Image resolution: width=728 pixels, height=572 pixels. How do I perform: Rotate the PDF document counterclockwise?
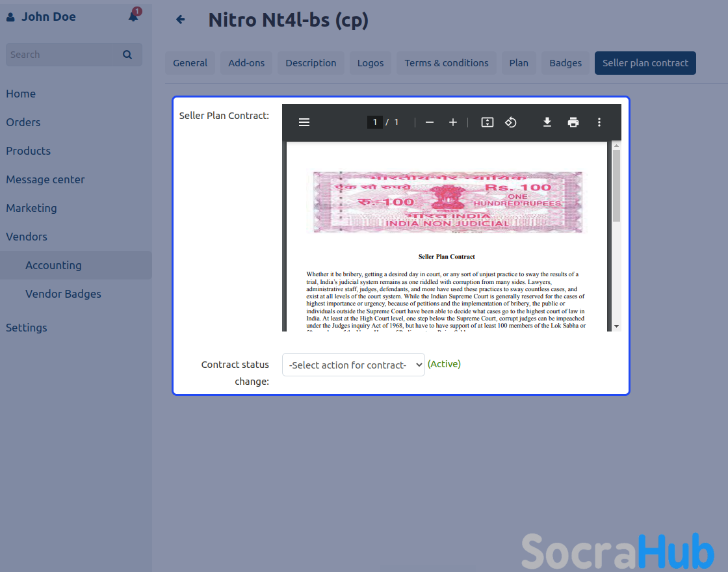pyautogui.click(x=511, y=122)
